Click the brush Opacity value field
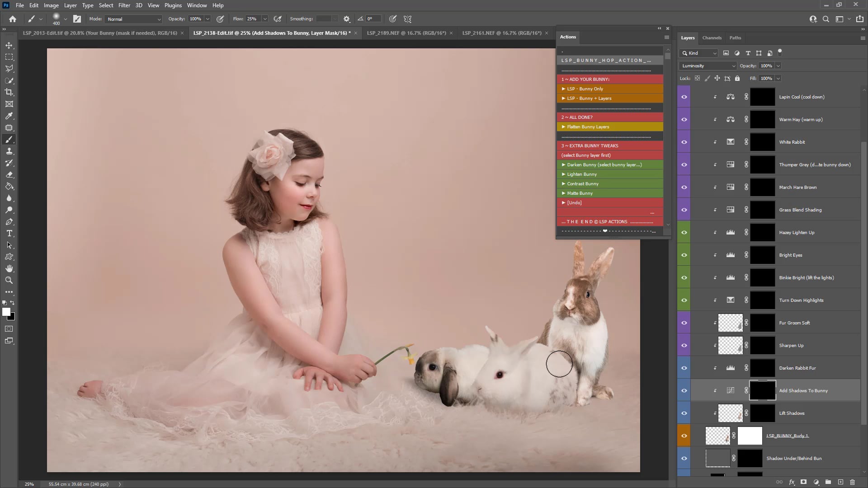This screenshot has width=868, height=488. tap(196, 19)
